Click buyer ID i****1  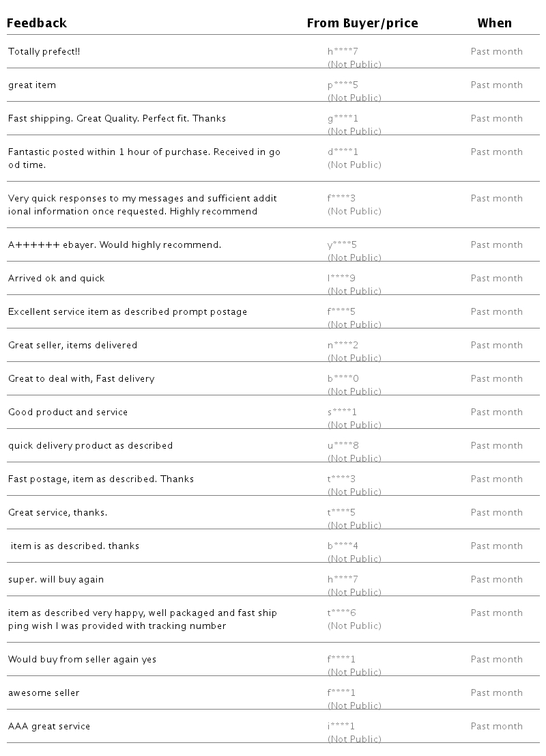point(341,726)
